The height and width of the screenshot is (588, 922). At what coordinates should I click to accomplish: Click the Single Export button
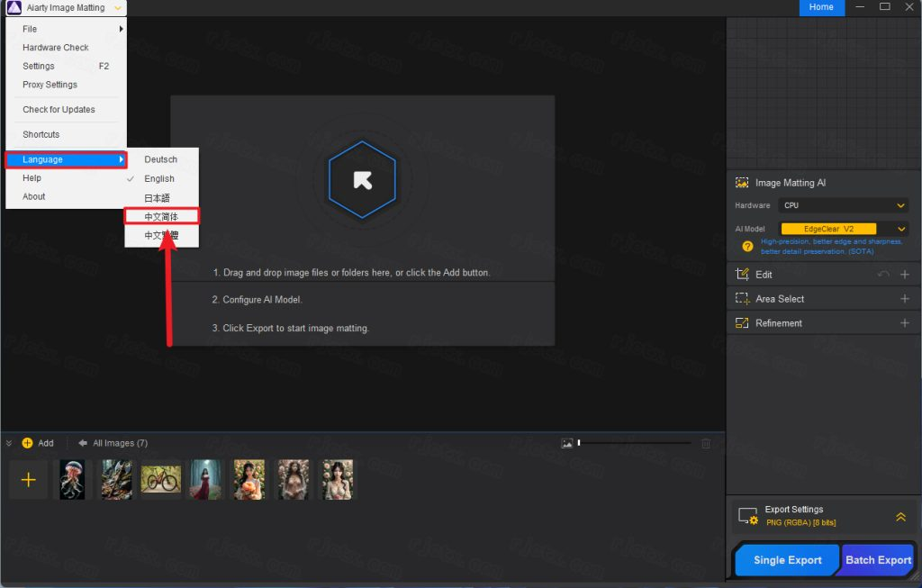coord(787,560)
